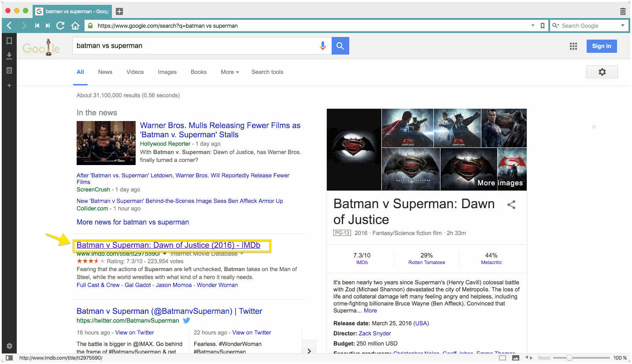This screenshot has height=364, width=632.
Task: Toggle image loading icon in status bar
Action: point(515,358)
